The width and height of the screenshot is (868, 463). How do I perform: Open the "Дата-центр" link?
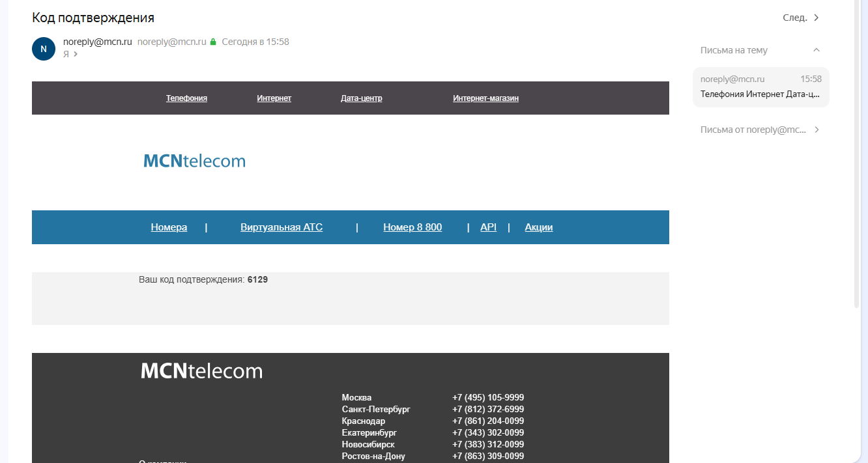pos(361,98)
